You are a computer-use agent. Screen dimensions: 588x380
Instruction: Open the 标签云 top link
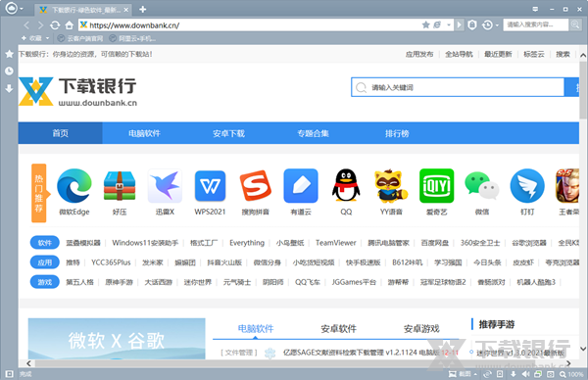tap(534, 54)
